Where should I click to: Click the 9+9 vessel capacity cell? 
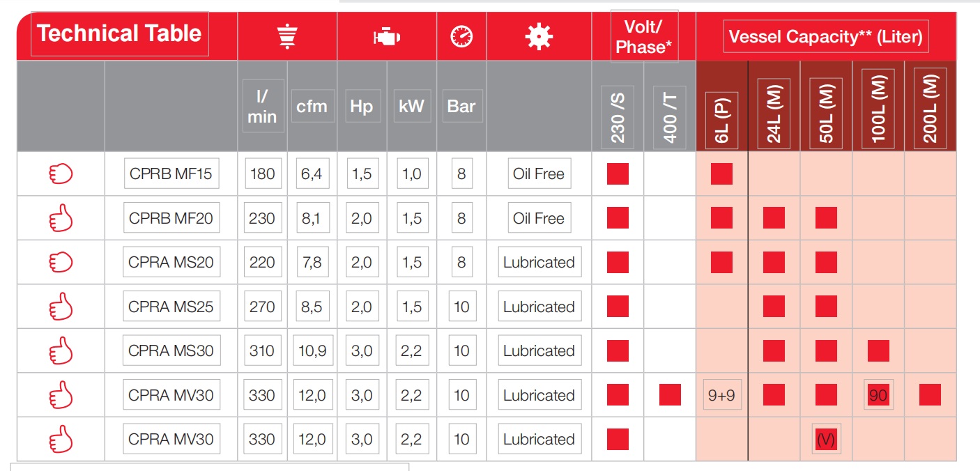click(x=721, y=396)
